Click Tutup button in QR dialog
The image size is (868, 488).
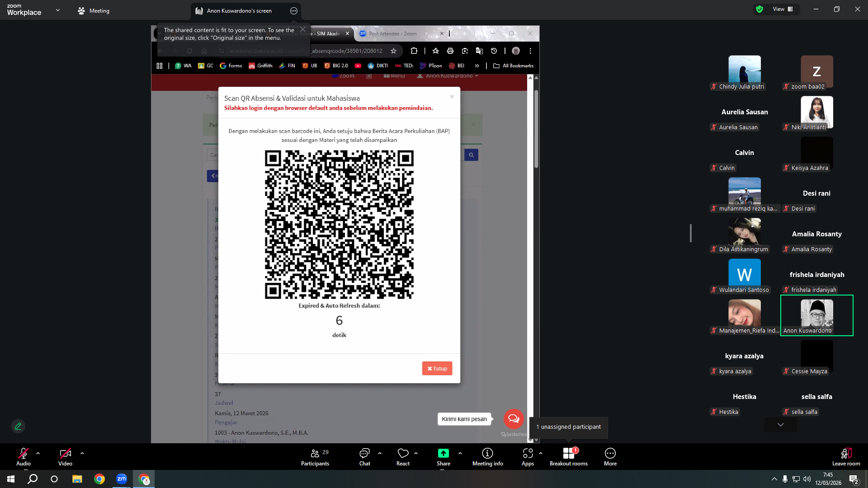click(x=437, y=368)
